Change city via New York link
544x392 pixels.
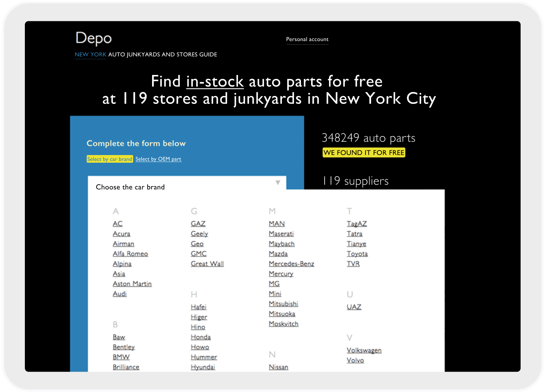(x=90, y=54)
